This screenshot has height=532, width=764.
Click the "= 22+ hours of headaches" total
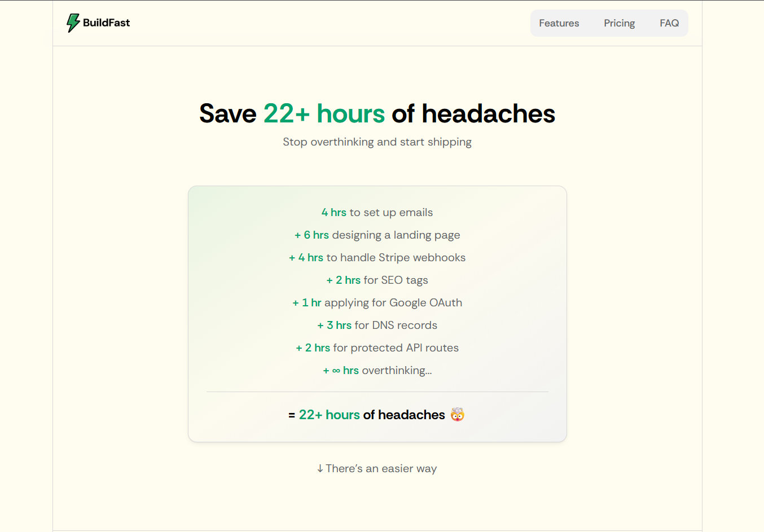click(x=367, y=415)
